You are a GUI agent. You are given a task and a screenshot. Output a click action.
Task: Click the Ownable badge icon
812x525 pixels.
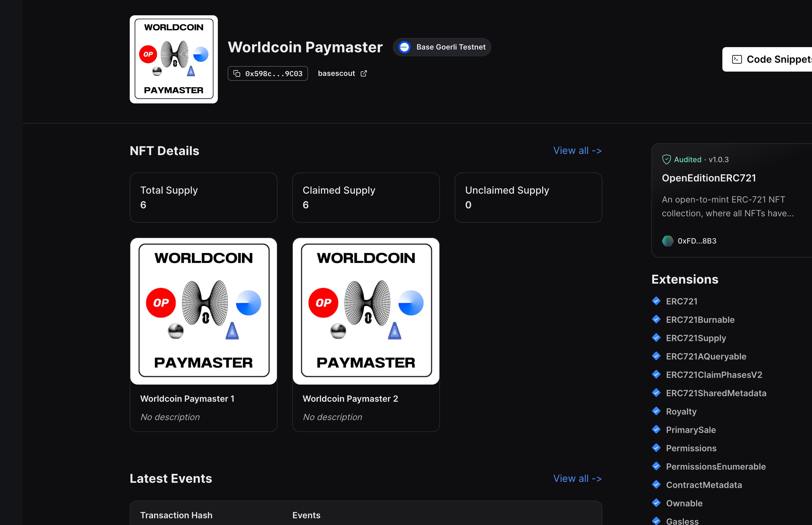click(656, 503)
